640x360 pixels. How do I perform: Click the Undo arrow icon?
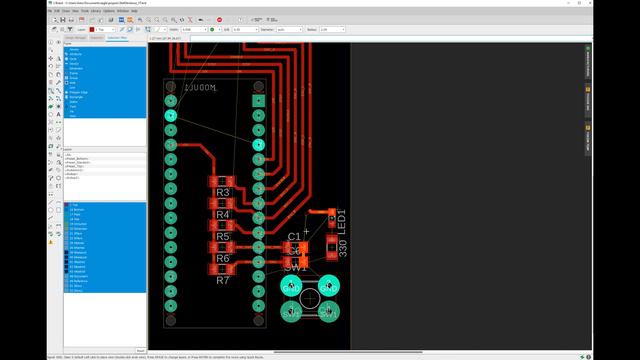coord(200,20)
